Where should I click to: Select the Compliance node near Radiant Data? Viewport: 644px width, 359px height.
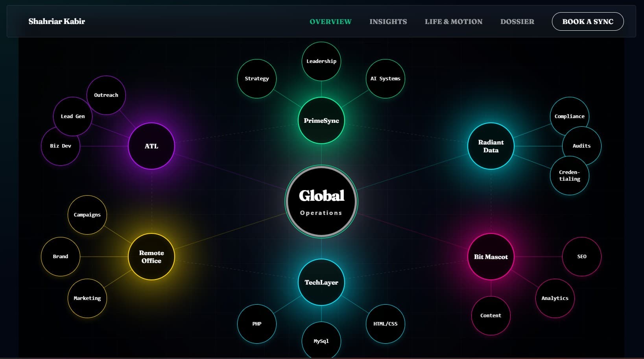tap(569, 116)
